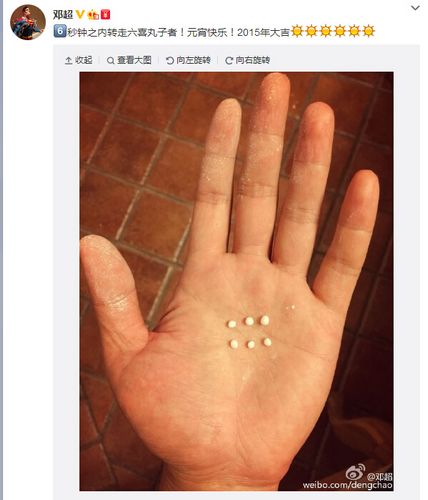Open the 邓超 username link

[x=63, y=14]
